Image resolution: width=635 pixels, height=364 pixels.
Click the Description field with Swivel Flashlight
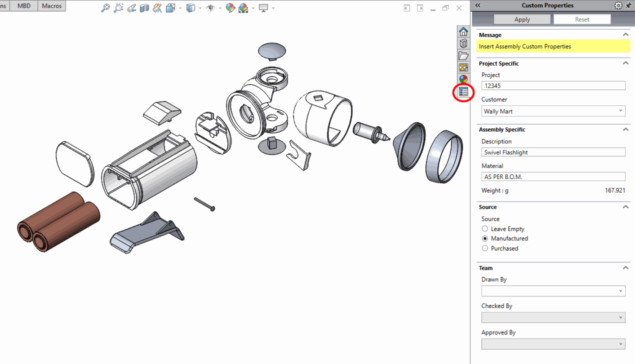(553, 152)
